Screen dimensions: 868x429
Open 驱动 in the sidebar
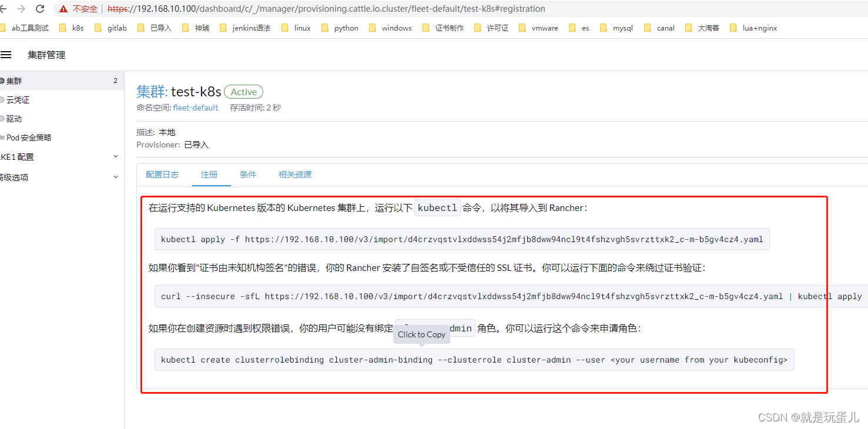(61, 119)
